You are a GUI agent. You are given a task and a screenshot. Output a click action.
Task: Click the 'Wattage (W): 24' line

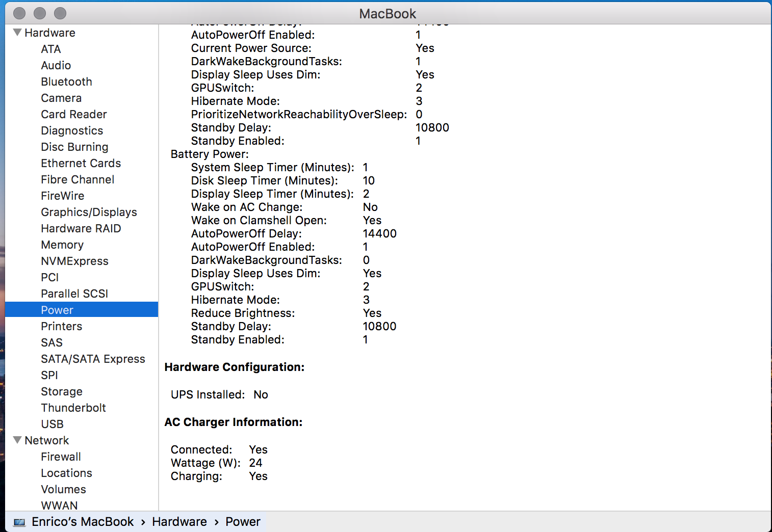point(216,463)
